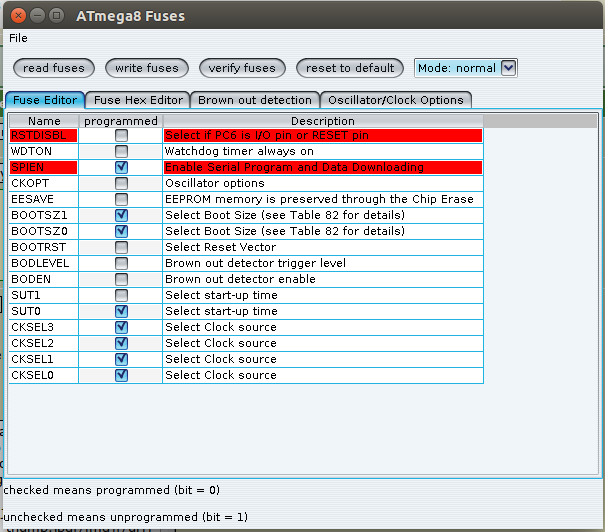The width and height of the screenshot is (605, 532).
Task: Close the ATmega8 Fuses window
Action: (x=18, y=16)
